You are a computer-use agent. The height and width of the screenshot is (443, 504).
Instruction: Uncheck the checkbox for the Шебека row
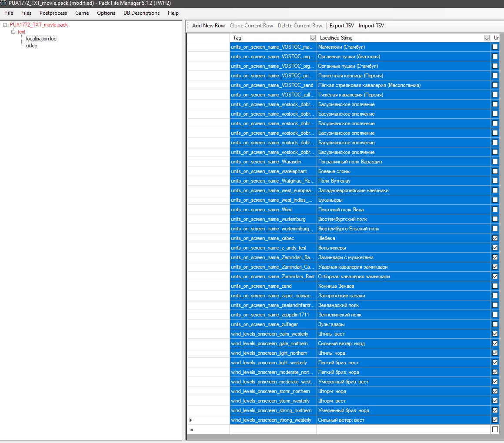[495, 238]
